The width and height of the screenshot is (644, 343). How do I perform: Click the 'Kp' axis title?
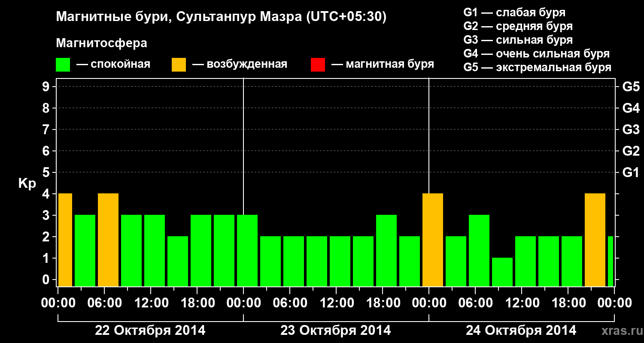pyautogui.click(x=27, y=184)
